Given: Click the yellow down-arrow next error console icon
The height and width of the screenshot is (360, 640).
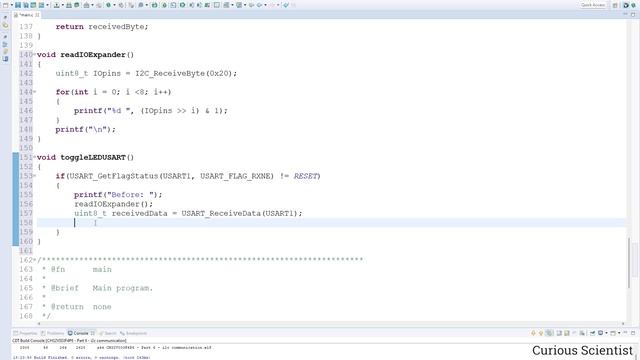Looking at the screenshot, I should 541,333.
